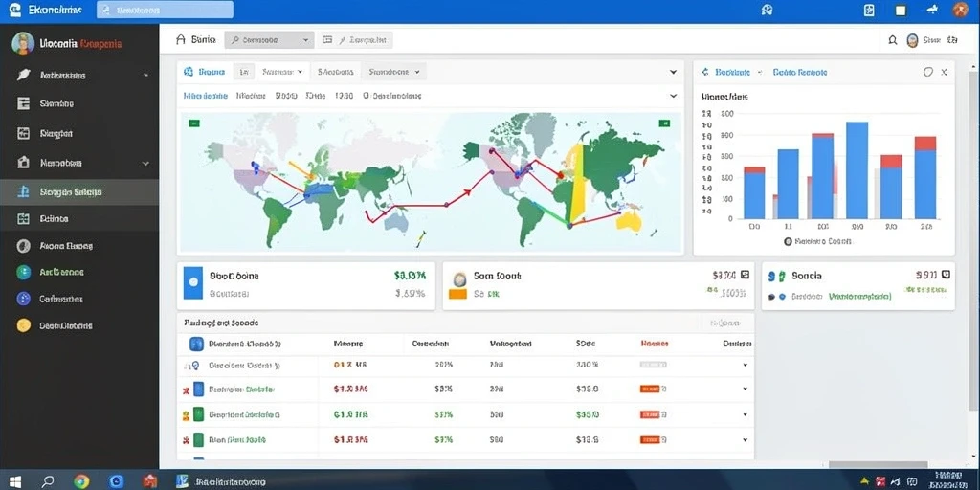Screen dimensions: 980x490
Task: Open the dropdown arrow on the first table row
Action: tap(745, 365)
